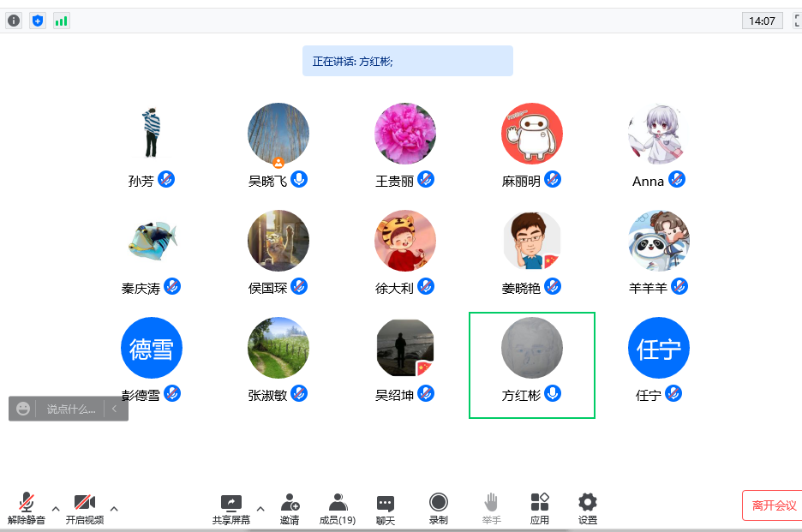Expand video options arrow next to 开启视频
The image size is (802, 532).
[x=114, y=509]
